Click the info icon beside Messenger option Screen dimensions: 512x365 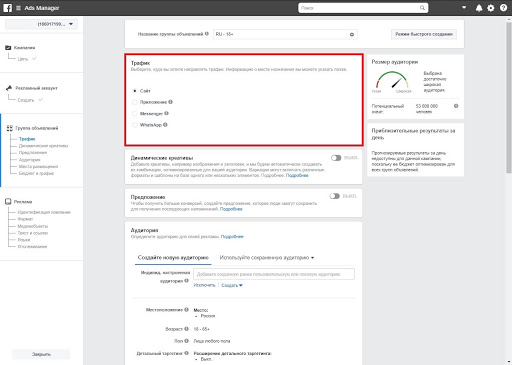click(x=166, y=113)
